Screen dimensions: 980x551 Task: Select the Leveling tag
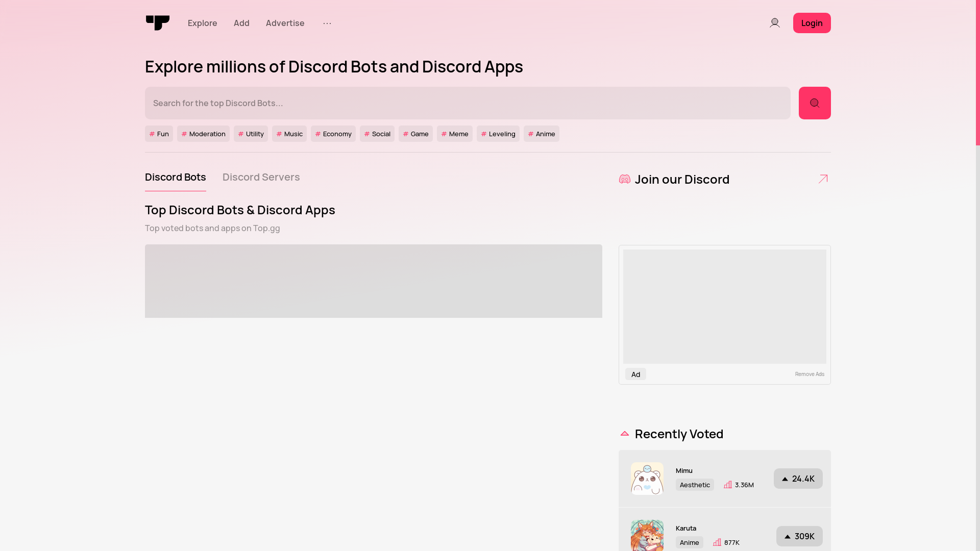coord(498,134)
